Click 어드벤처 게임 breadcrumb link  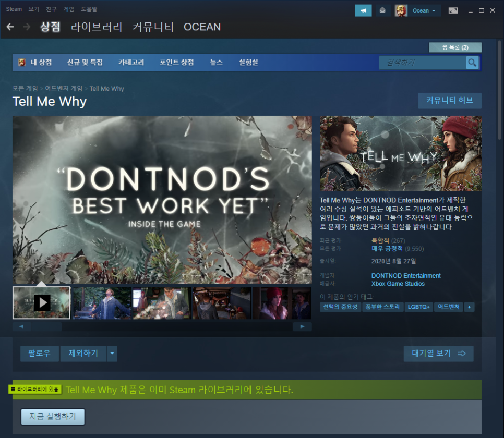coord(64,88)
